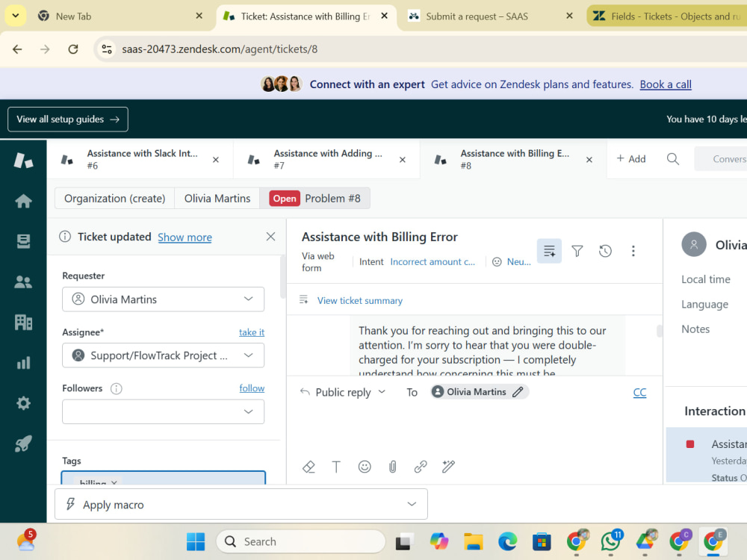Image resolution: width=747 pixels, height=560 pixels.
Task: Open Microsoft Store from taskbar
Action: (x=542, y=542)
